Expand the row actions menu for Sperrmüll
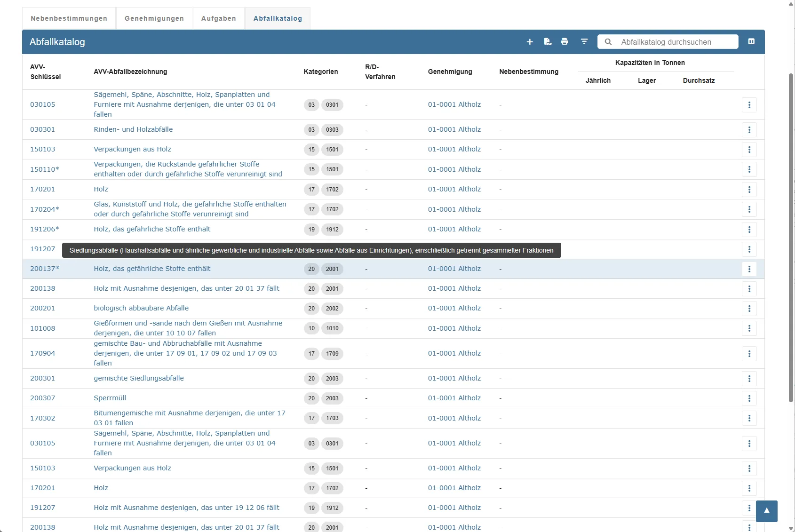Screen dimensions: 795x532 coord(749,398)
